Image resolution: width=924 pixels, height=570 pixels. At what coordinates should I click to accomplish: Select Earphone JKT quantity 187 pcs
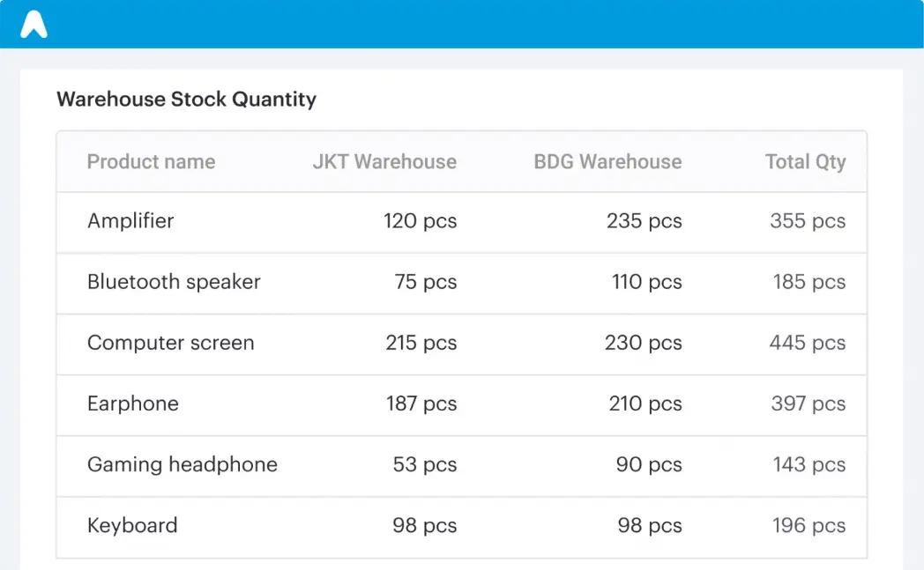[x=421, y=403]
